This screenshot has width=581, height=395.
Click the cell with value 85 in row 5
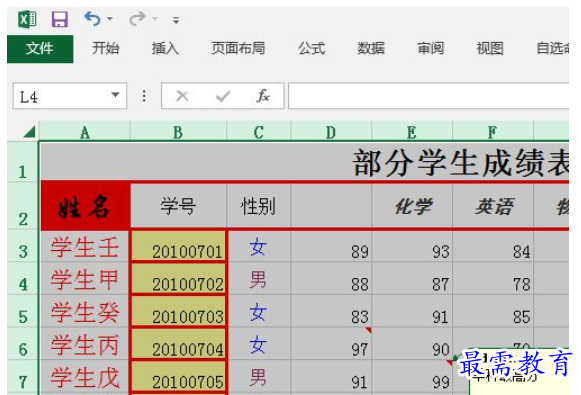(493, 311)
